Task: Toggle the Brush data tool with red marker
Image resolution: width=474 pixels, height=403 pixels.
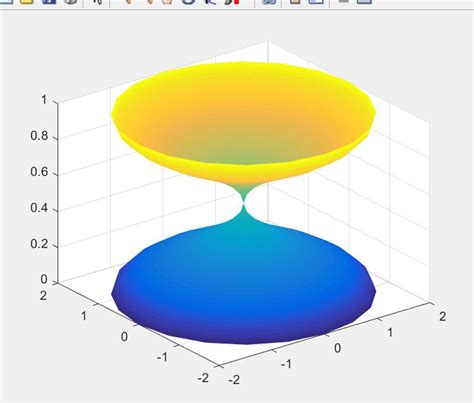Action: tap(232, 1)
